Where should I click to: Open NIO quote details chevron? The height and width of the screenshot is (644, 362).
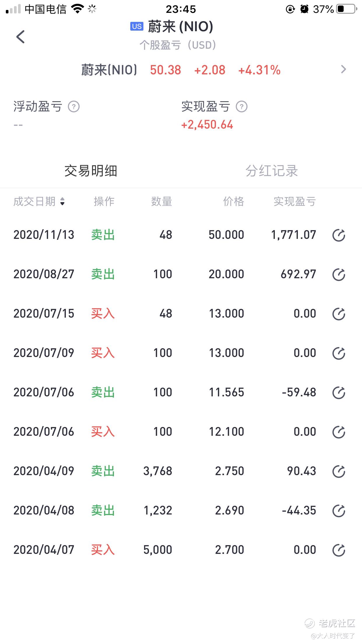pos(343,69)
